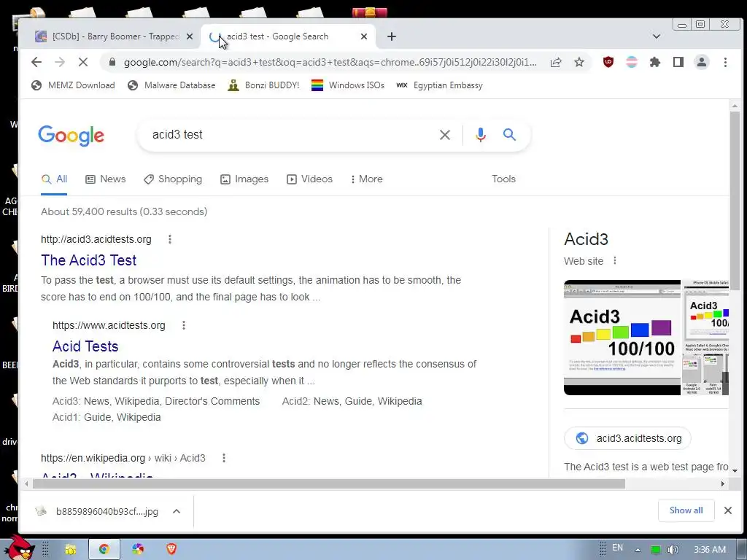Image resolution: width=747 pixels, height=560 pixels.
Task: Open the striped flag extension icon
Action: (632, 62)
